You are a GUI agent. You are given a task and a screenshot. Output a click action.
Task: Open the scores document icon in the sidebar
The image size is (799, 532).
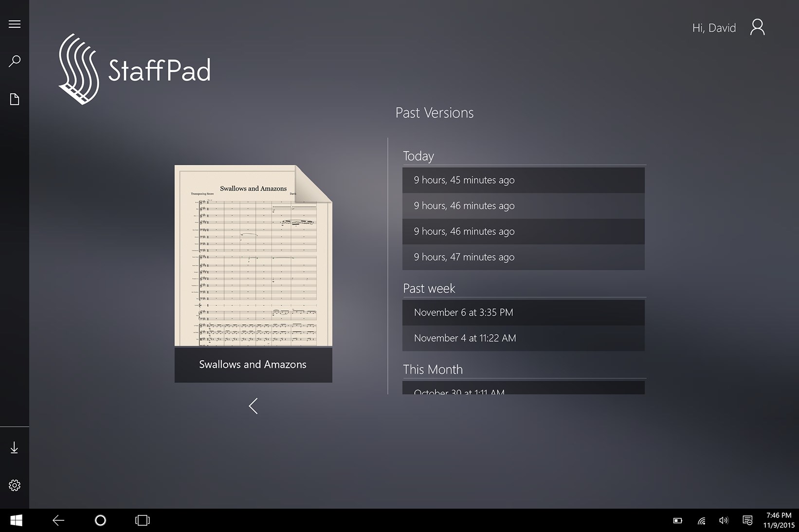point(14,98)
